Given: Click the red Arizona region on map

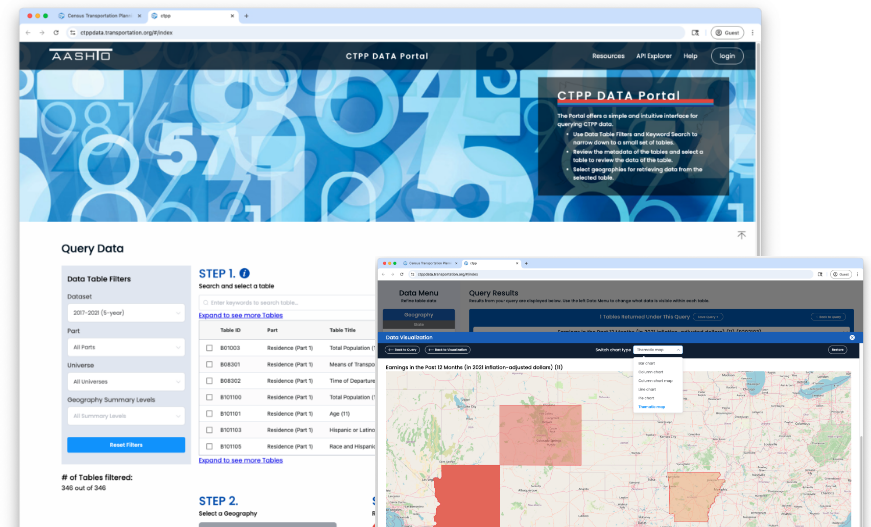Looking at the screenshot, I should (x=467, y=496).
